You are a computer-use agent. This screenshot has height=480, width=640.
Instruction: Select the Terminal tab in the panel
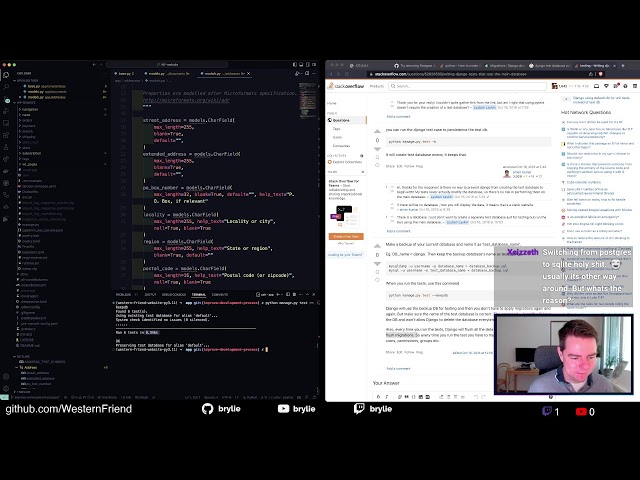199,295
